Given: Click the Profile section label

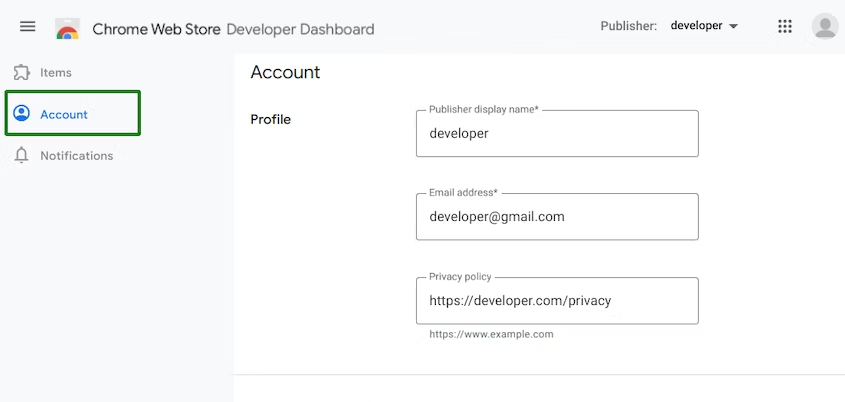Looking at the screenshot, I should [x=271, y=120].
